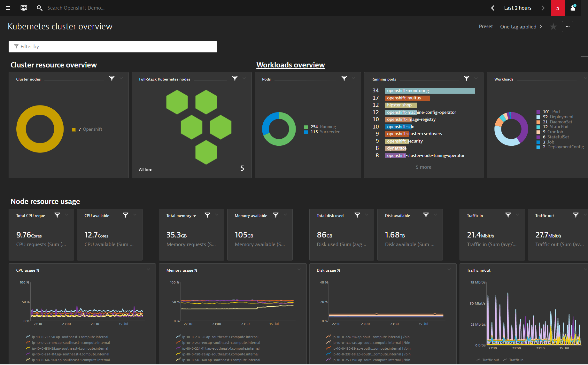Show 5 more running pods entries
Viewport: 588px width, 365px height.
click(x=423, y=167)
